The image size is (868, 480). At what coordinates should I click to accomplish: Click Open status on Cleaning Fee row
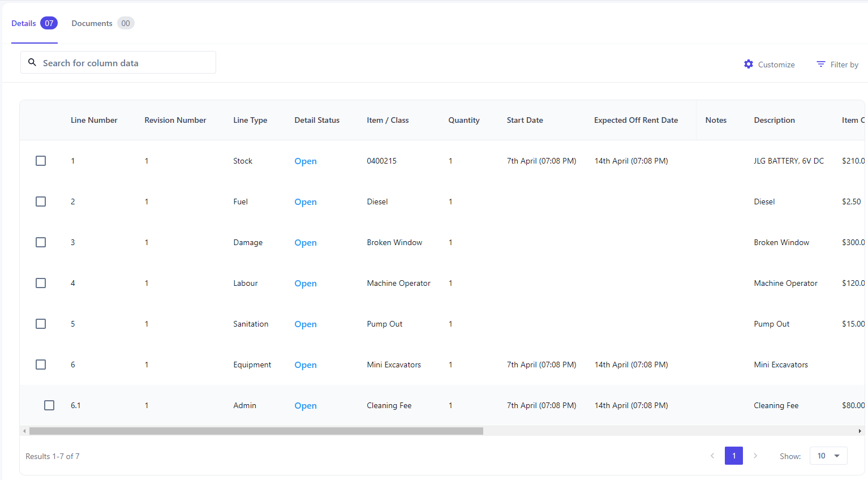coord(306,406)
